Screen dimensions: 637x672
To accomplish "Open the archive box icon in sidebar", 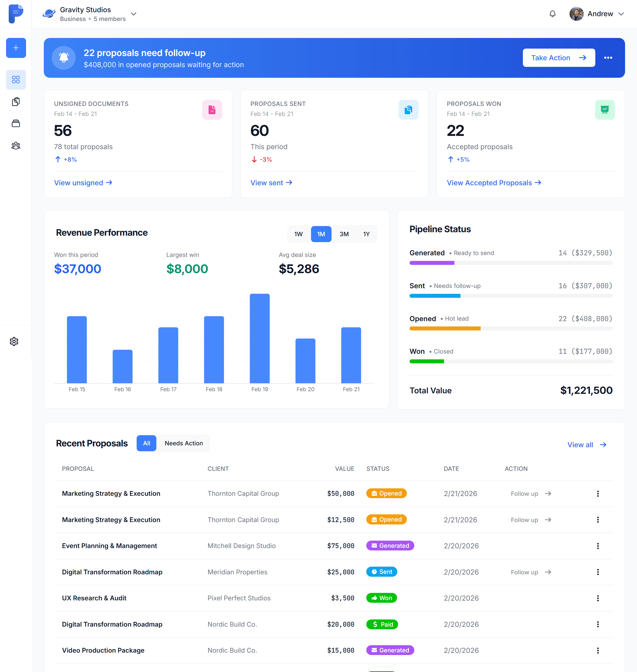I will click(x=16, y=124).
